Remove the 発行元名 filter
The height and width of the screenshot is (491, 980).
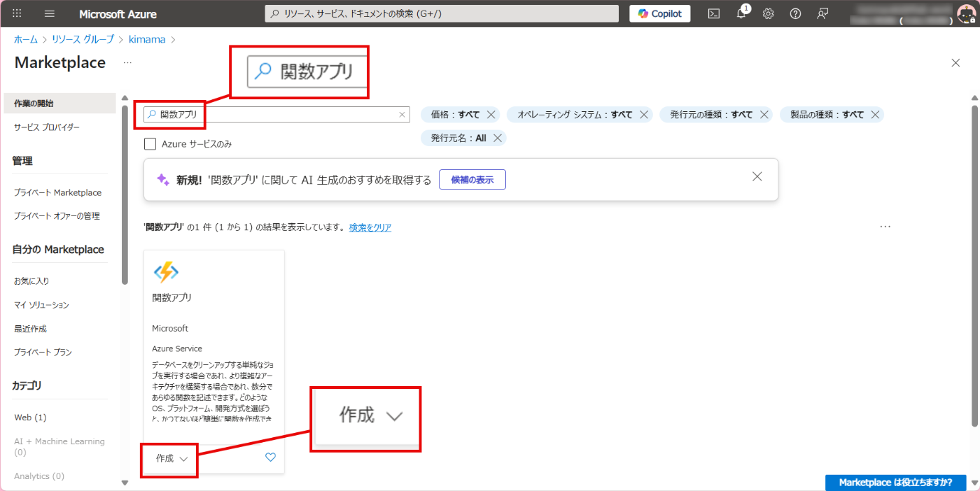(498, 138)
